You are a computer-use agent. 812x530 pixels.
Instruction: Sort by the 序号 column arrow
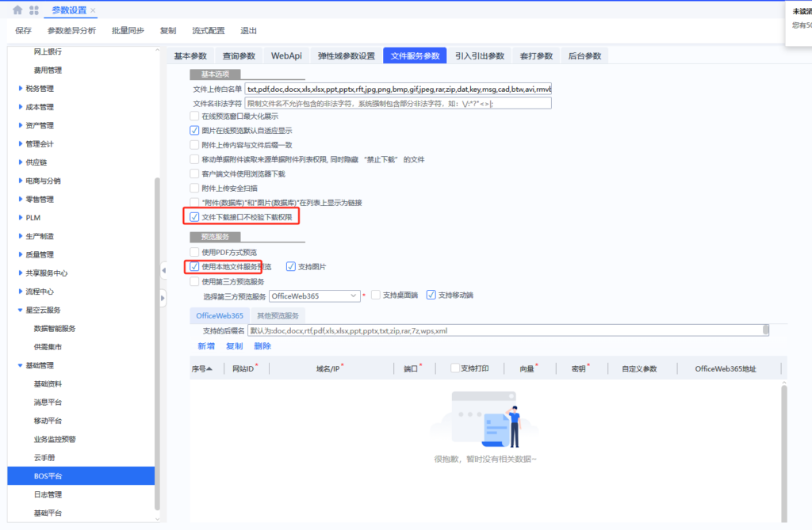point(209,368)
